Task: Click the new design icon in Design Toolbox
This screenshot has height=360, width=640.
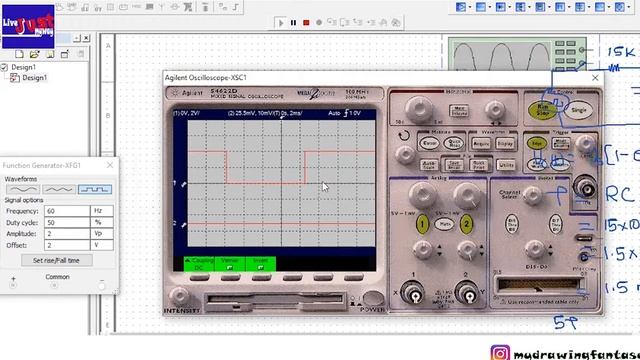Action: point(19,54)
